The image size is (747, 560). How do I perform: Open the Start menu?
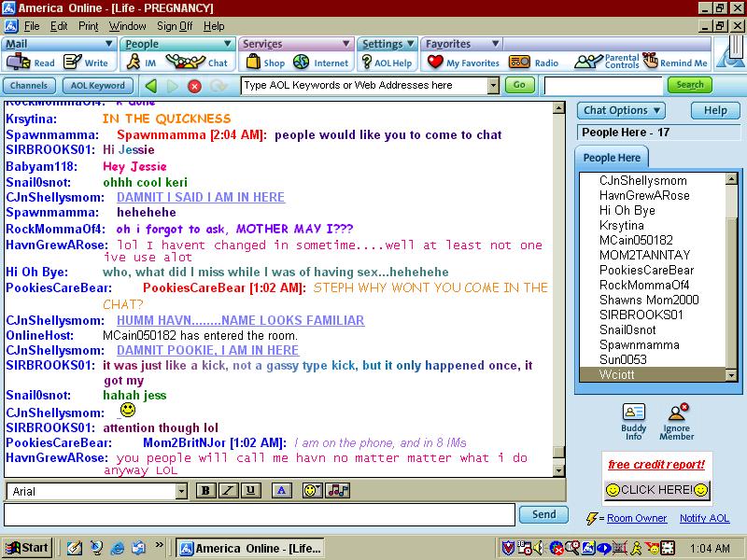(x=27, y=548)
